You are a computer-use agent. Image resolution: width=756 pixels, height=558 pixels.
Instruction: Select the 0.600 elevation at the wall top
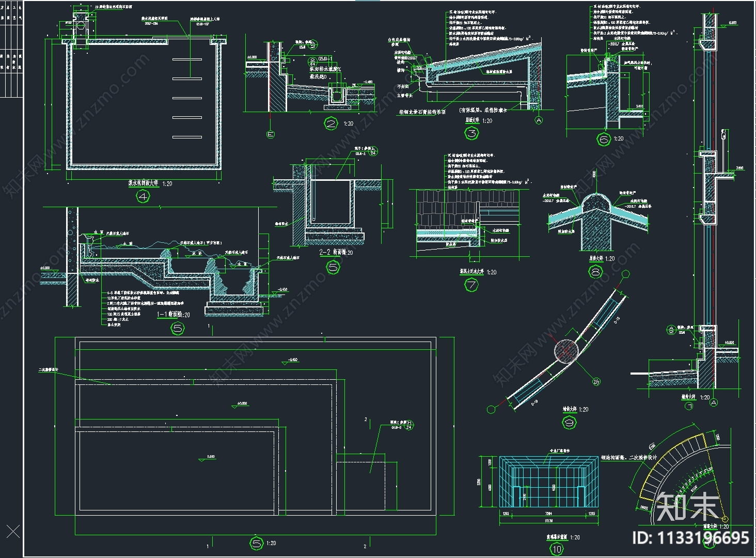pos(732,23)
